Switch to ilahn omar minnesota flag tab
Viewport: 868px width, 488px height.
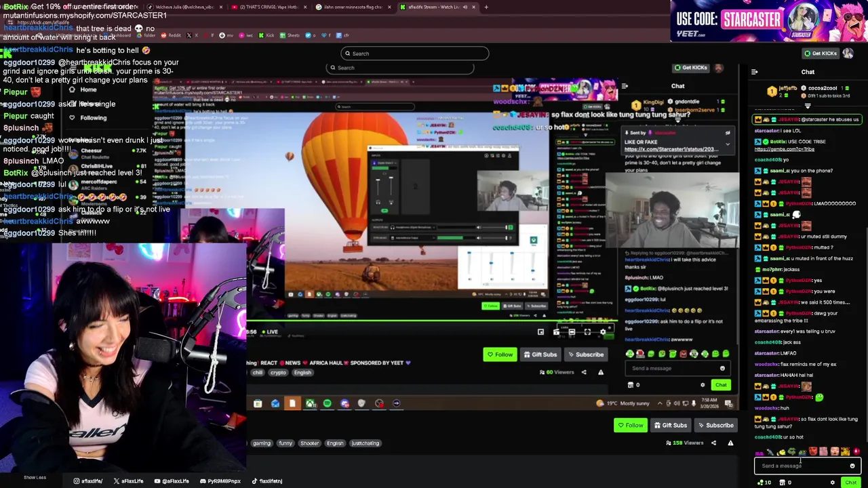tap(352, 7)
